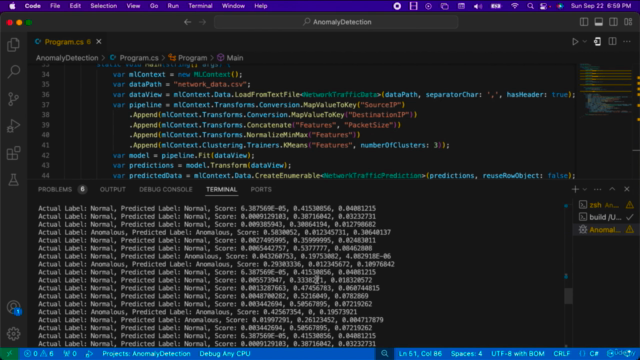
Task: Open changes icon in editor toolbar
Action: [x=597, y=42]
